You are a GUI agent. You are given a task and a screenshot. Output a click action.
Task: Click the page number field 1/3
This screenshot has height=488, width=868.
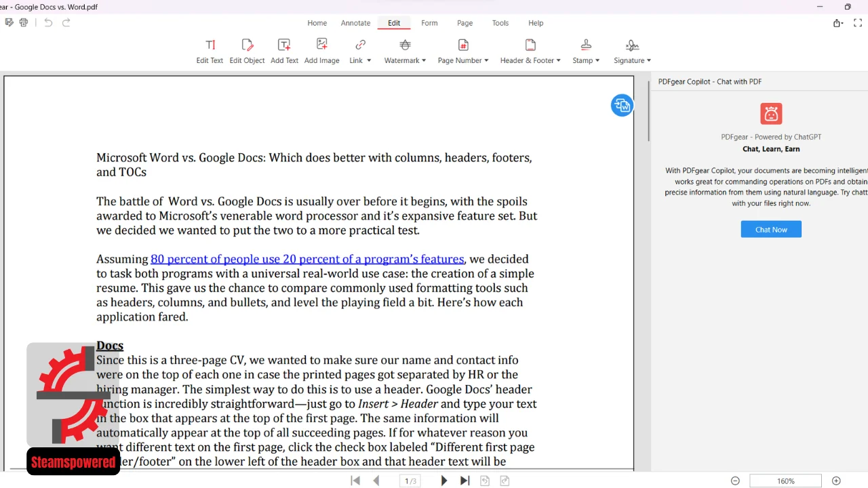point(411,481)
